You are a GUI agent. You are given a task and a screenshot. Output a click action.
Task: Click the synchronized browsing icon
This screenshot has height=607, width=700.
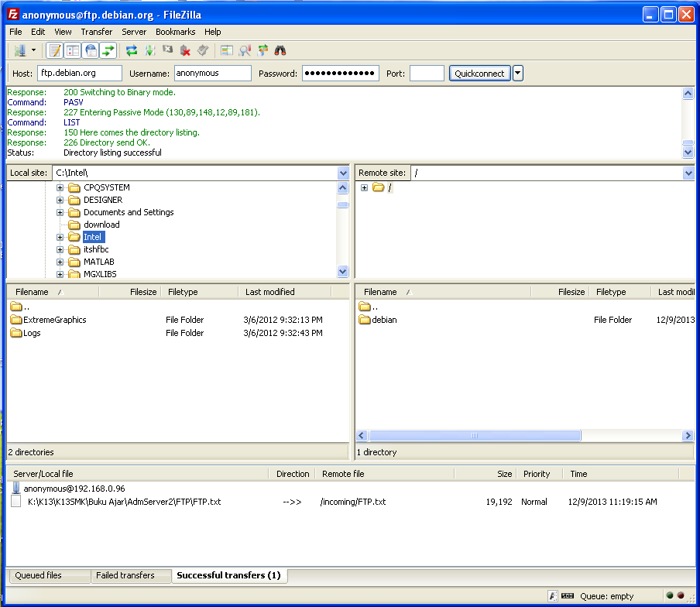point(262,51)
